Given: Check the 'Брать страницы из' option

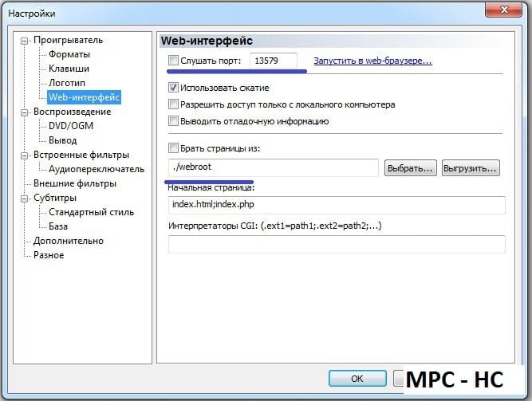Looking at the screenshot, I should (x=173, y=148).
